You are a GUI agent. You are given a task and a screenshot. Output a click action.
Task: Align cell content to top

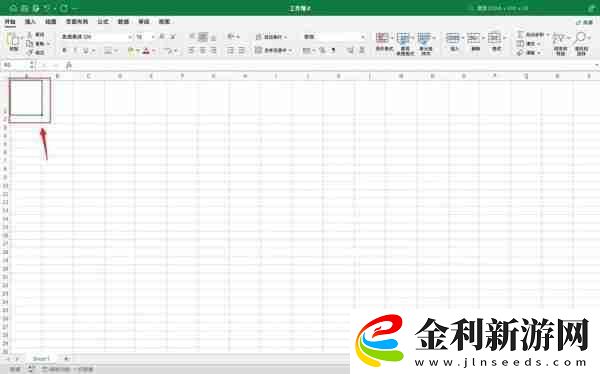click(192, 37)
